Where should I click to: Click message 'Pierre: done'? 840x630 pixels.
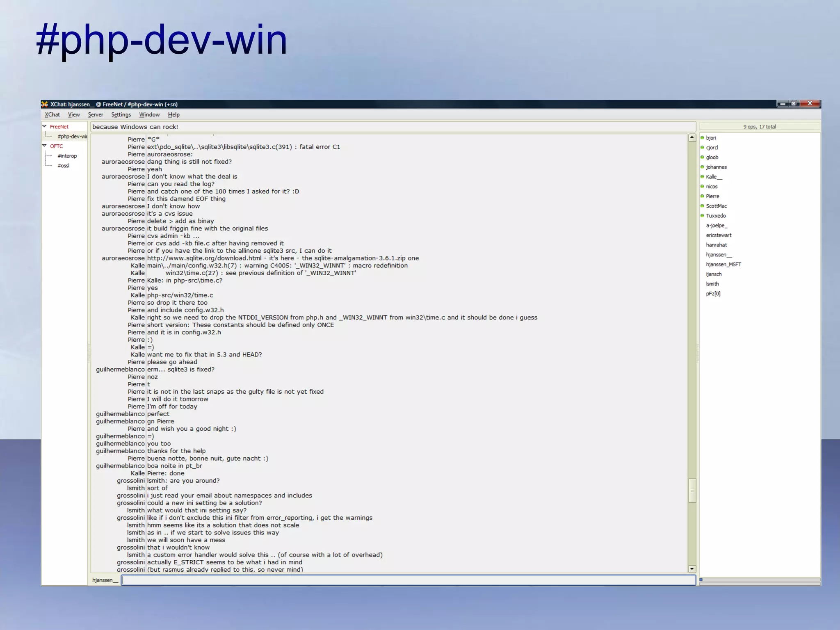[166, 473]
